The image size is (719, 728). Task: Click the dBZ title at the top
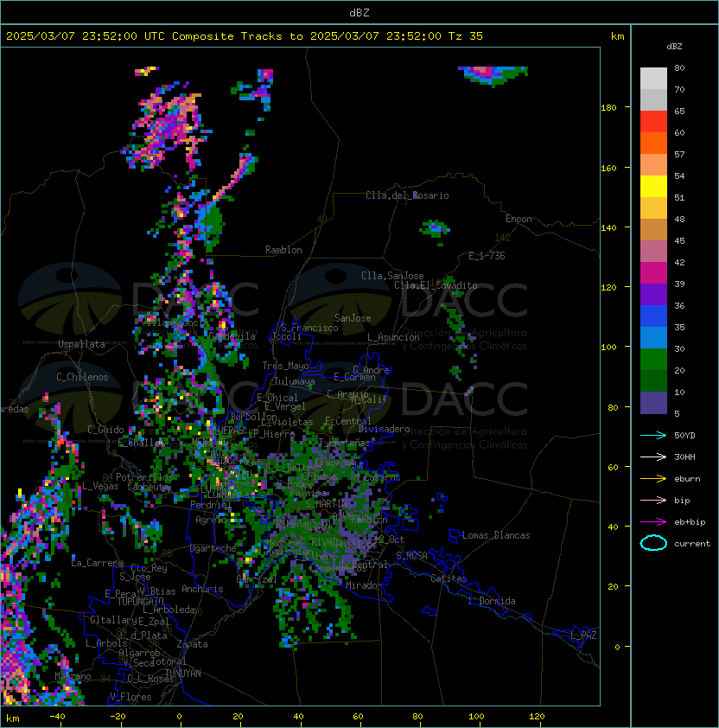(x=359, y=12)
